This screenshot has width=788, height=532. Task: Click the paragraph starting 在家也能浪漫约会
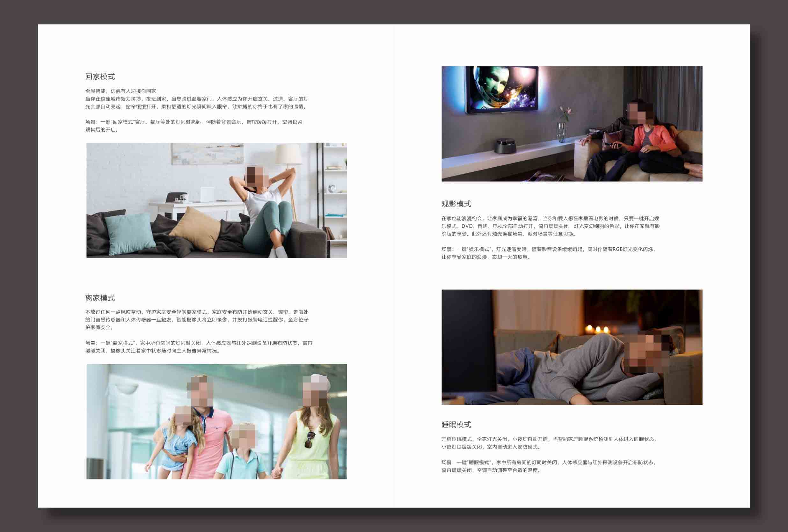click(550, 226)
